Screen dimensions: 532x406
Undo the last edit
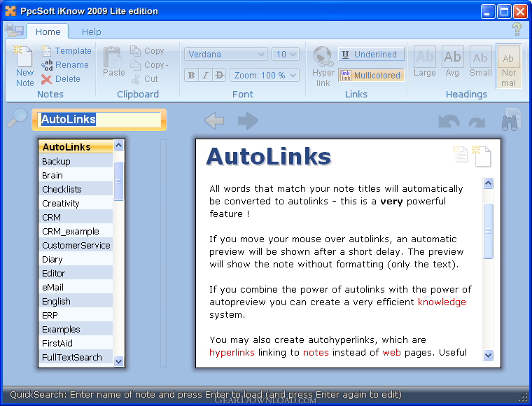449,121
